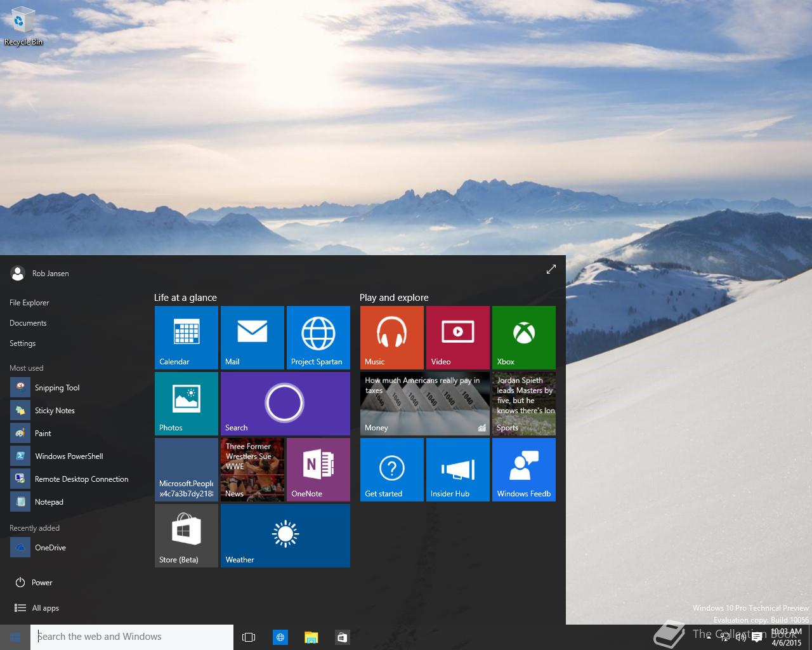Open the Video tile
The image size is (812, 650).
point(458,338)
